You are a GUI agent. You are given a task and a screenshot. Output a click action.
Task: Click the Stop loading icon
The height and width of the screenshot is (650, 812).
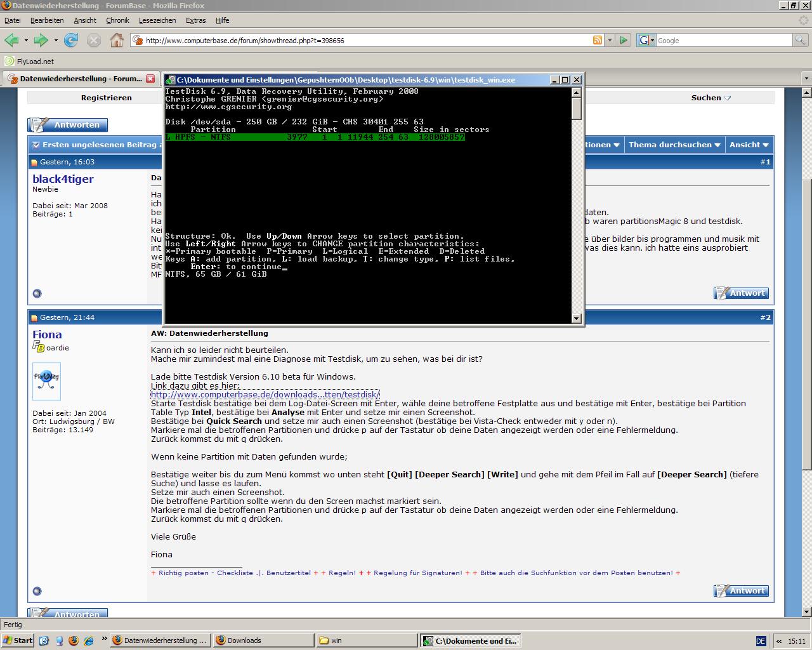94,40
